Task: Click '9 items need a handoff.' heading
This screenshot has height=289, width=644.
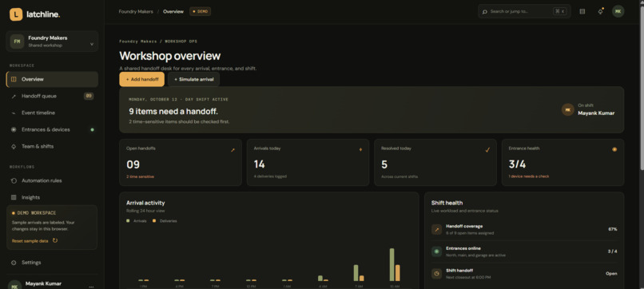Action: 173,111
